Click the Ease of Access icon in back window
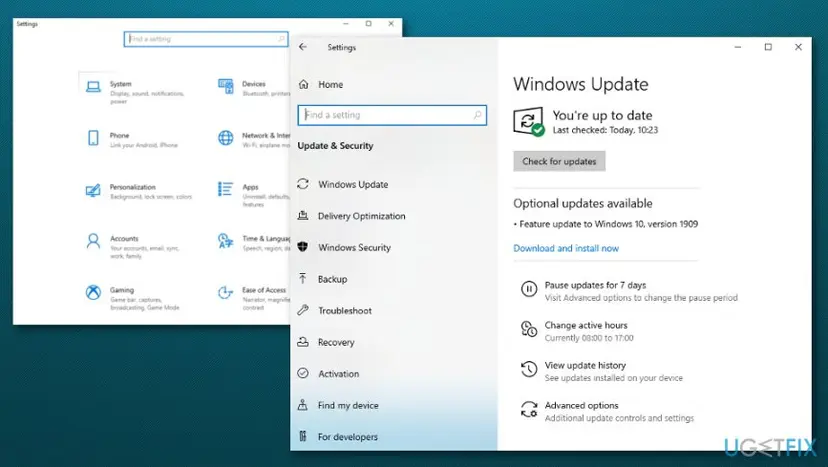The image size is (828, 467). point(225,292)
